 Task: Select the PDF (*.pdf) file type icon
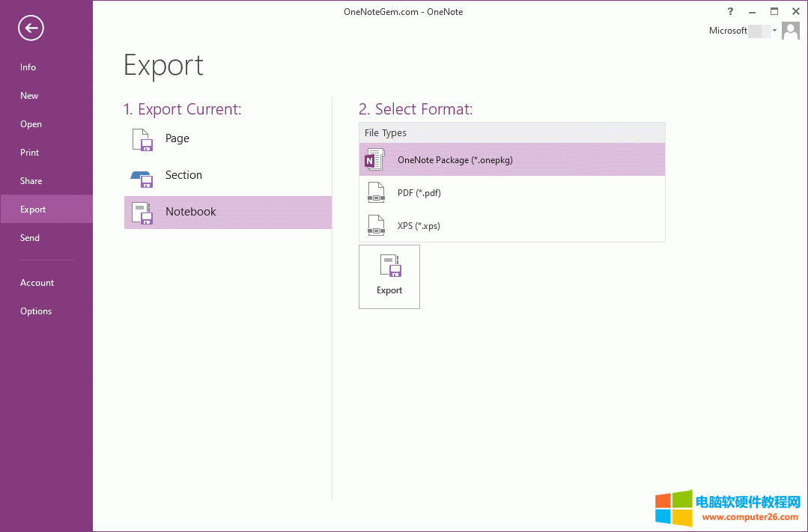click(375, 192)
